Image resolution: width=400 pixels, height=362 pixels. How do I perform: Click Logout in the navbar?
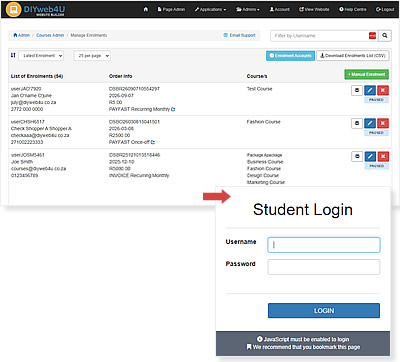(x=385, y=9)
